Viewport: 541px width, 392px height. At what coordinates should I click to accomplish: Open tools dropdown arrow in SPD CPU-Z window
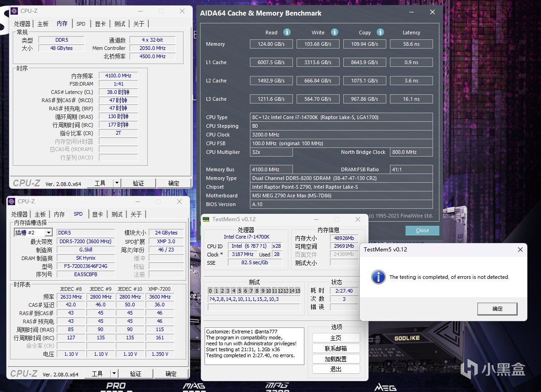114,374
